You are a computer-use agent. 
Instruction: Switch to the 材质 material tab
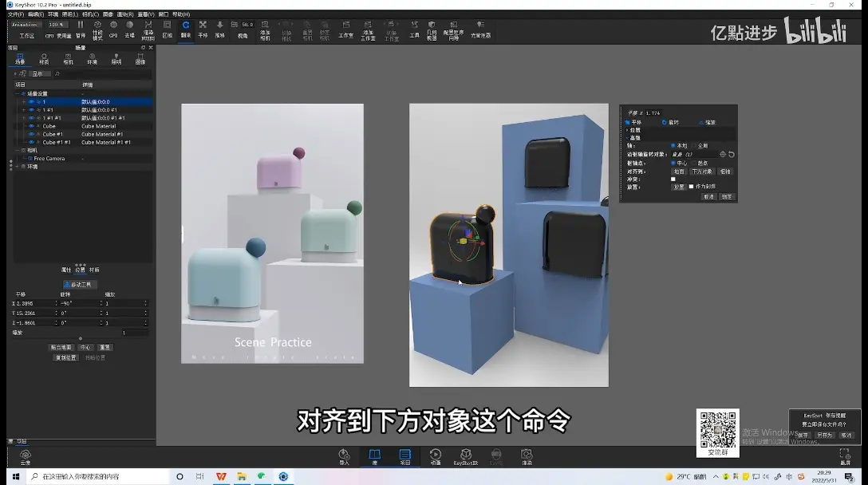point(44,59)
